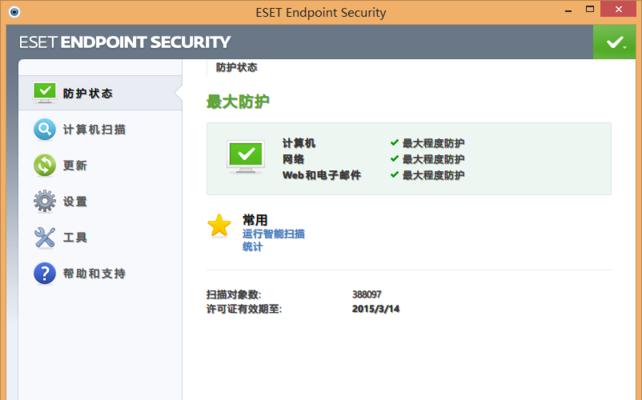Click the ESET eye icon in title bar
The image size is (642, 400).
click(x=14, y=12)
